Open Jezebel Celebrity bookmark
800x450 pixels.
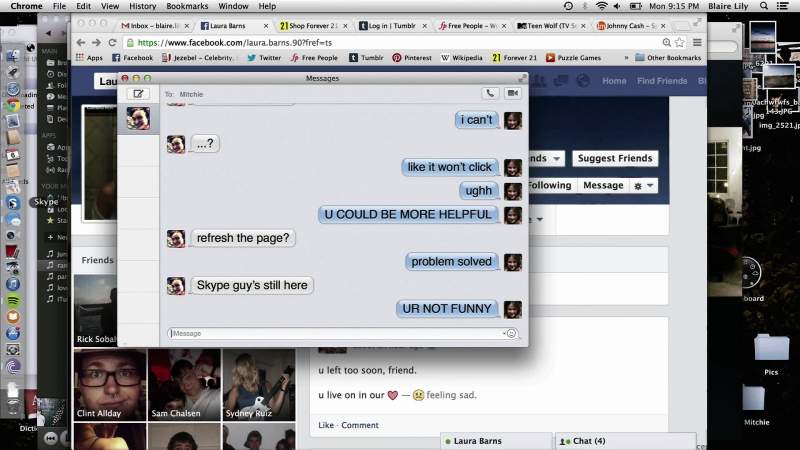click(198, 58)
